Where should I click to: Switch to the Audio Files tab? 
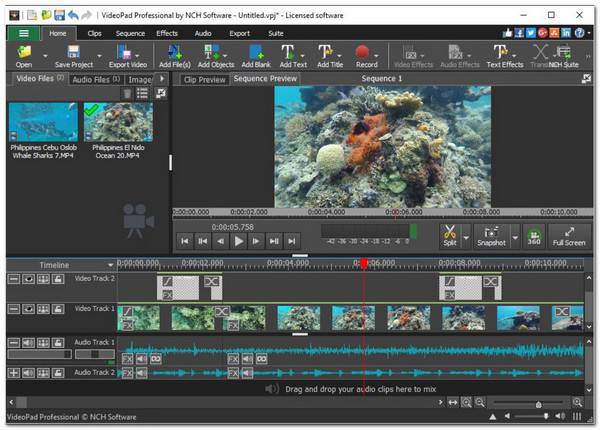(x=96, y=80)
